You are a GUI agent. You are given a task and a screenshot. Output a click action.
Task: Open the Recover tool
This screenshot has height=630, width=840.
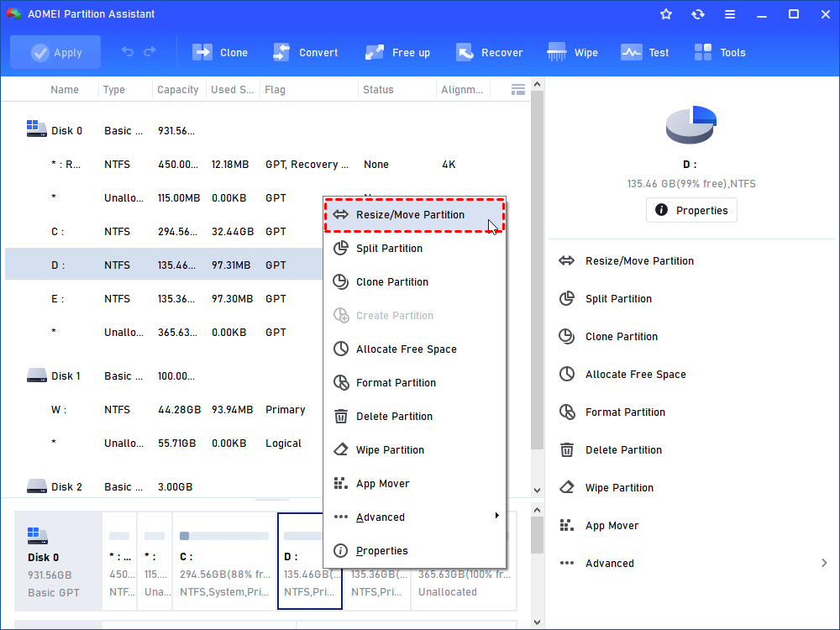[x=489, y=52]
